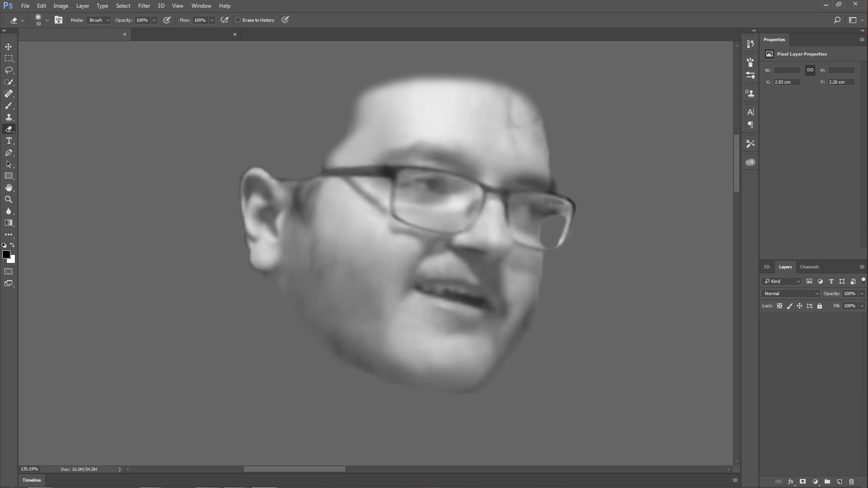Open the layer Kind filter dropdown
The width and height of the screenshot is (868, 488).
[782, 281]
